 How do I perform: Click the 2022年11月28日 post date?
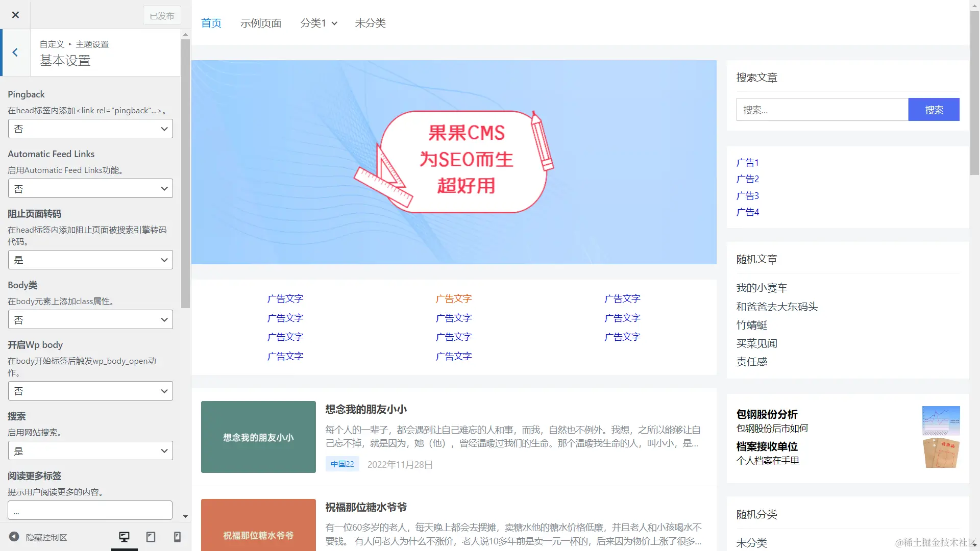tap(400, 464)
